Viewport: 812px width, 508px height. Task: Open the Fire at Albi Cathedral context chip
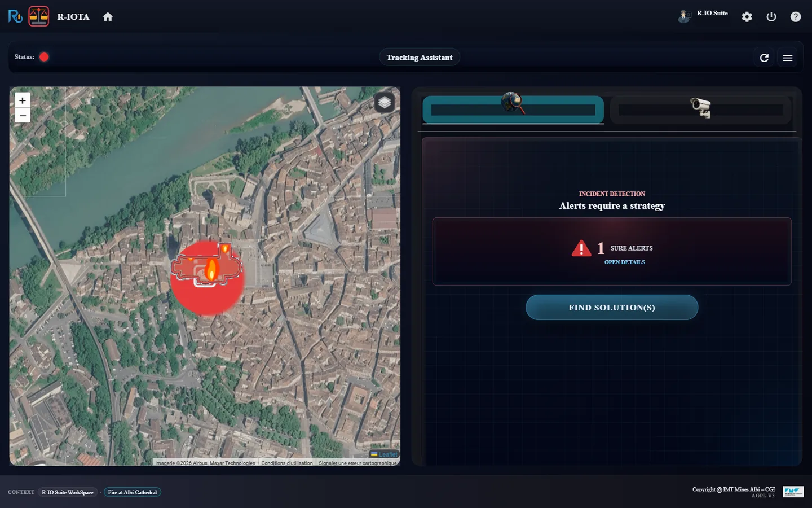click(x=133, y=492)
